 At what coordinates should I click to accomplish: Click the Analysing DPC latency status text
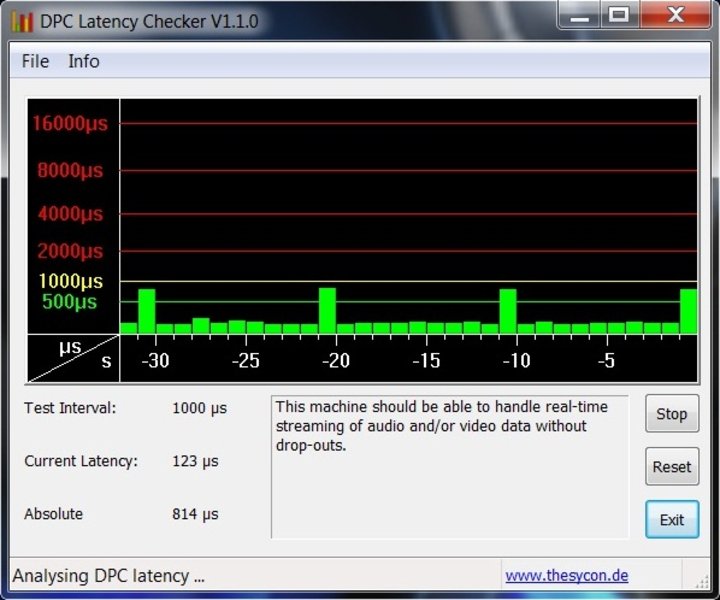click(x=108, y=575)
